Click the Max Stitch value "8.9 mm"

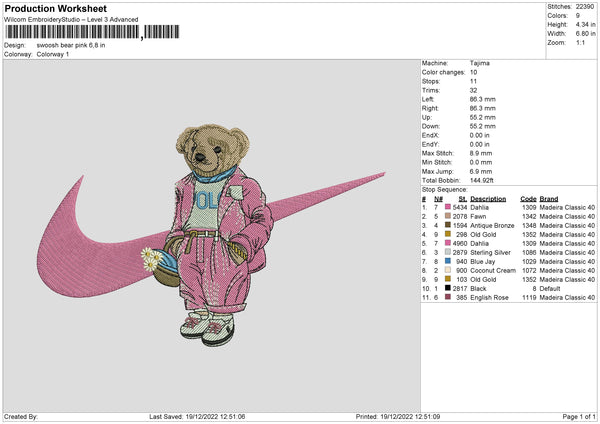coord(481,153)
